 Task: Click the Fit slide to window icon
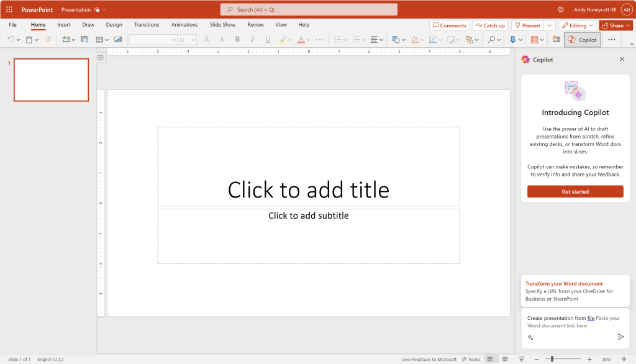pyautogui.click(x=624, y=359)
